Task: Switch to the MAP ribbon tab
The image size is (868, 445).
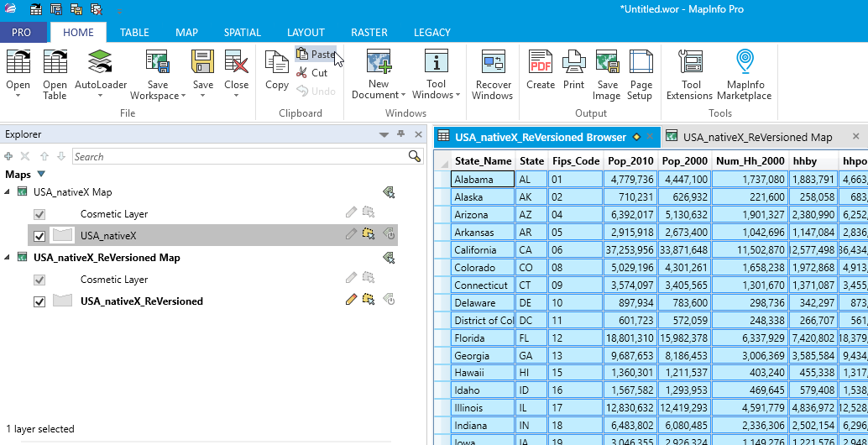Action: pyautogui.click(x=186, y=32)
